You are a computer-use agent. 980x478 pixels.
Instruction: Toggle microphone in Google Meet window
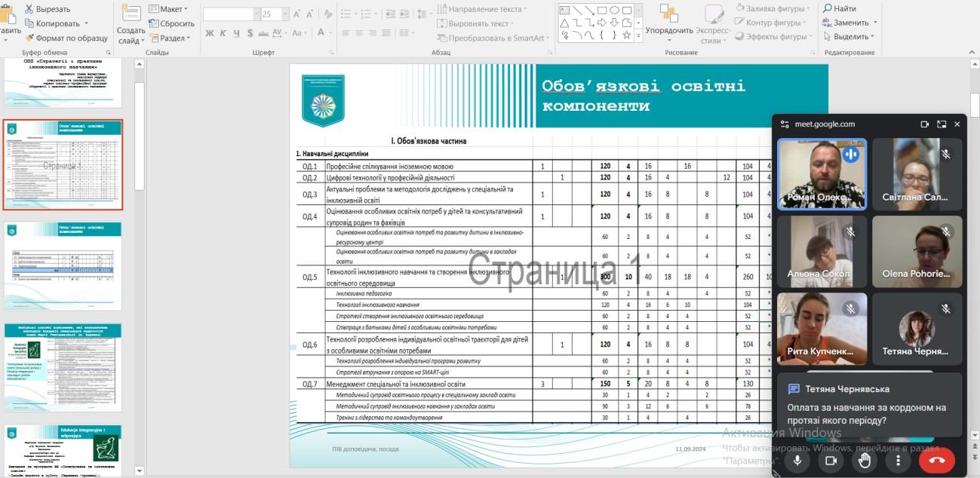(797, 459)
